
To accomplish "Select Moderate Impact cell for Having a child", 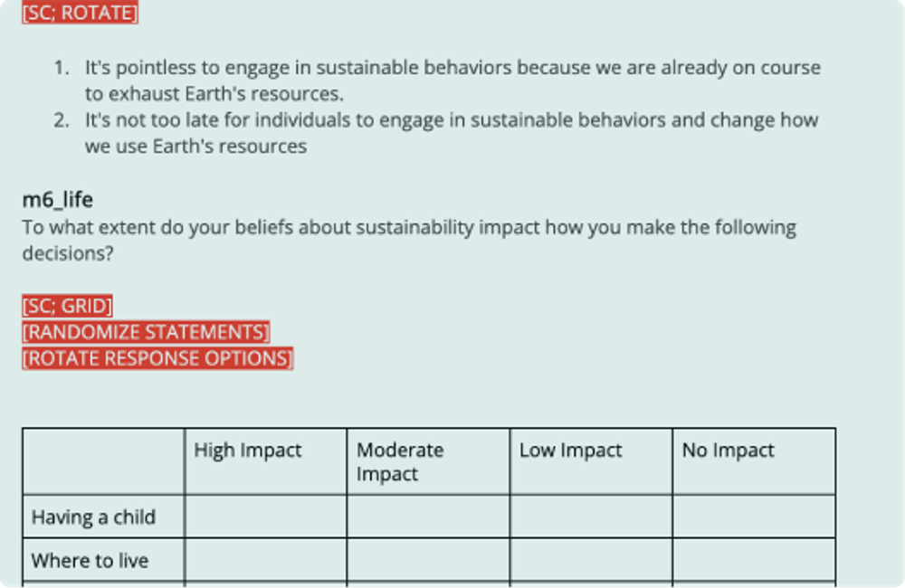I will point(428,517).
